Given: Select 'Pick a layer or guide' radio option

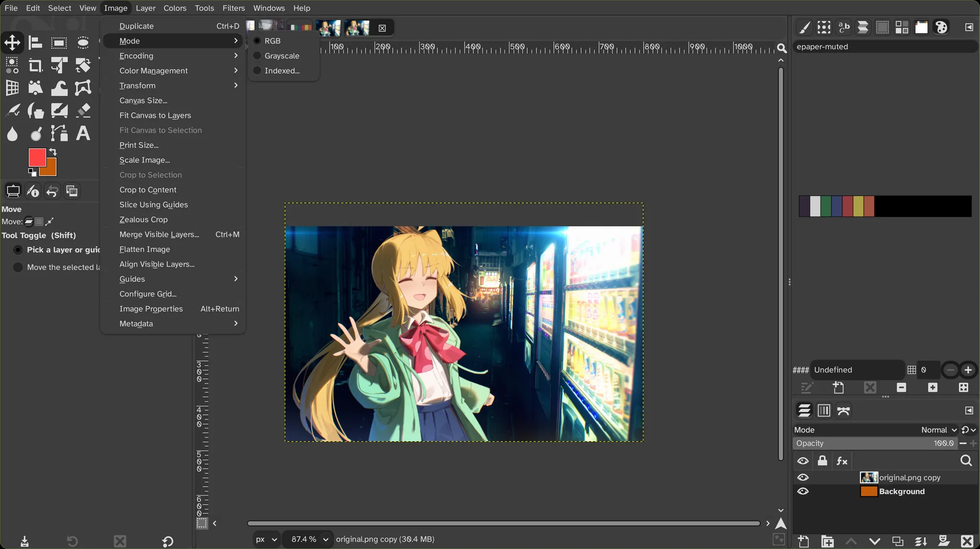Looking at the screenshot, I should 18,250.
